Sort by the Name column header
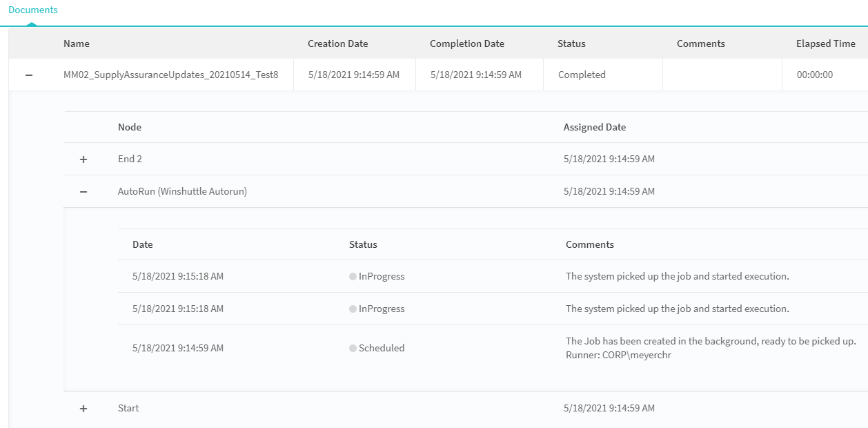The height and width of the screenshot is (428, 868). tap(77, 43)
